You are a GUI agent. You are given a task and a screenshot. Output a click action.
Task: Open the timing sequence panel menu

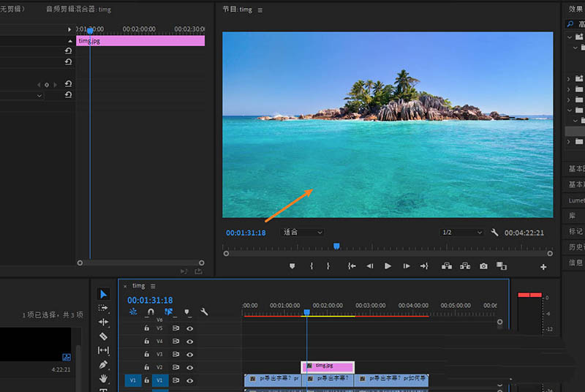coord(153,286)
